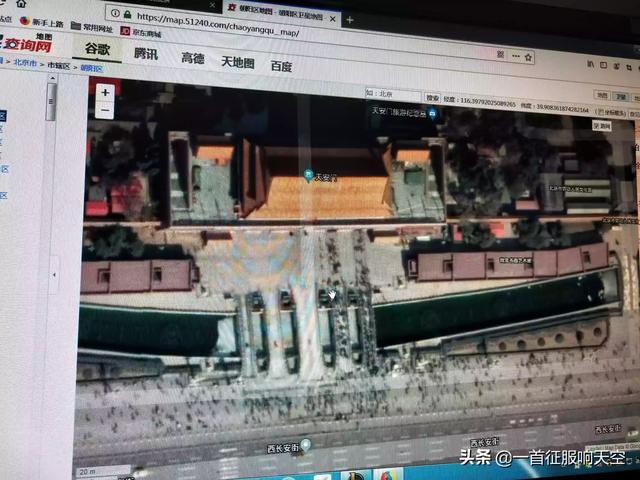Click the map search input field
Image resolution: width=640 pixels, height=480 pixels.
click(x=393, y=95)
